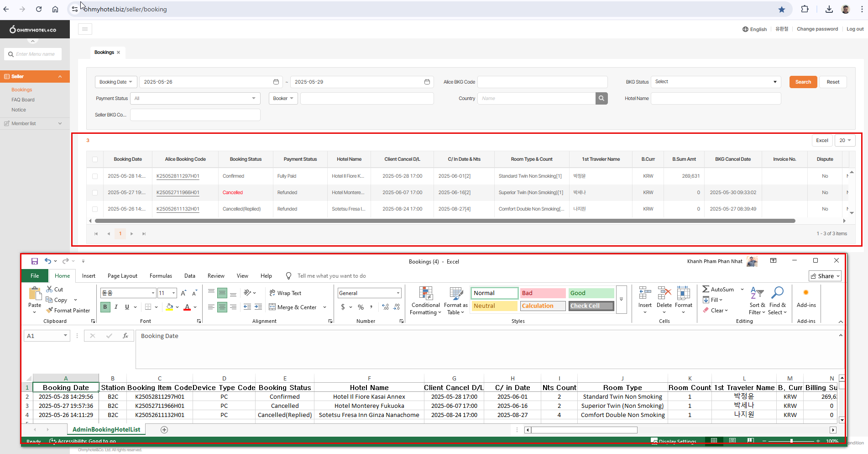
Task: Open Conditional Formatting in the ribbon
Action: [x=425, y=301]
